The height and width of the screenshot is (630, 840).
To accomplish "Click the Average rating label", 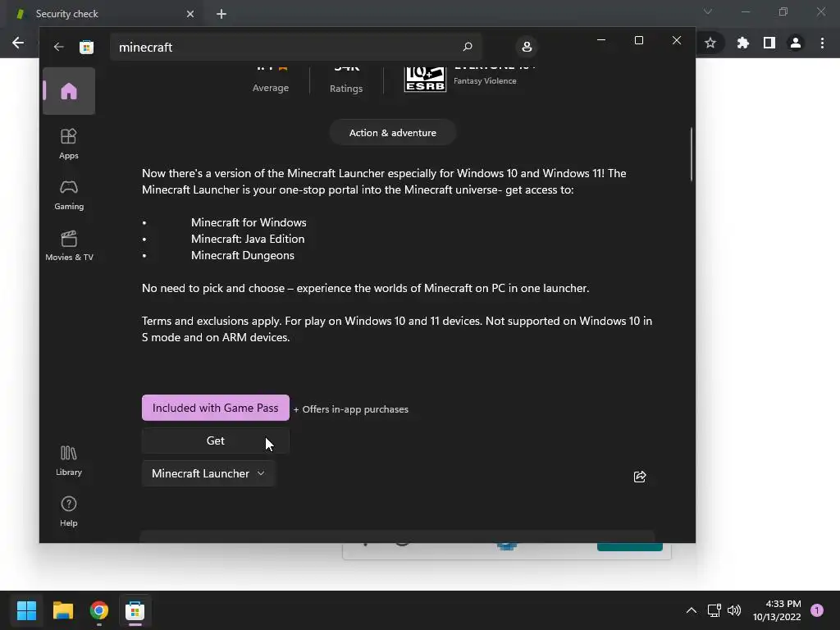I will [271, 88].
